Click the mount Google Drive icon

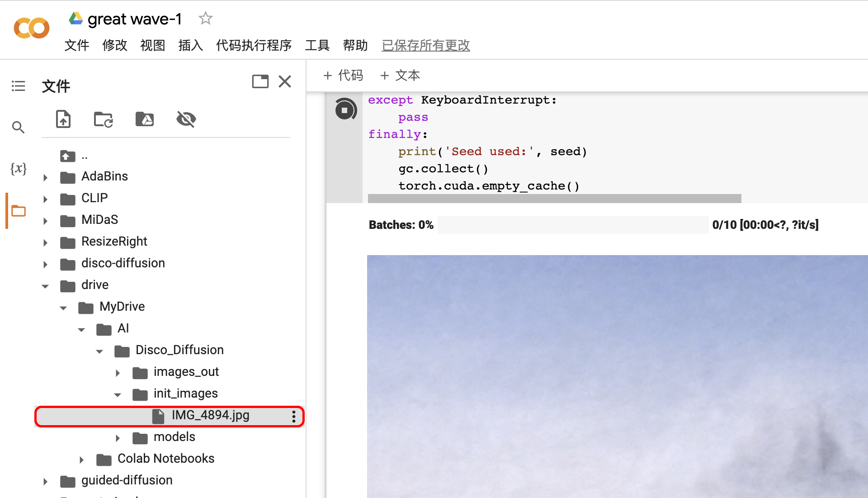pyautogui.click(x=145, y=119)
